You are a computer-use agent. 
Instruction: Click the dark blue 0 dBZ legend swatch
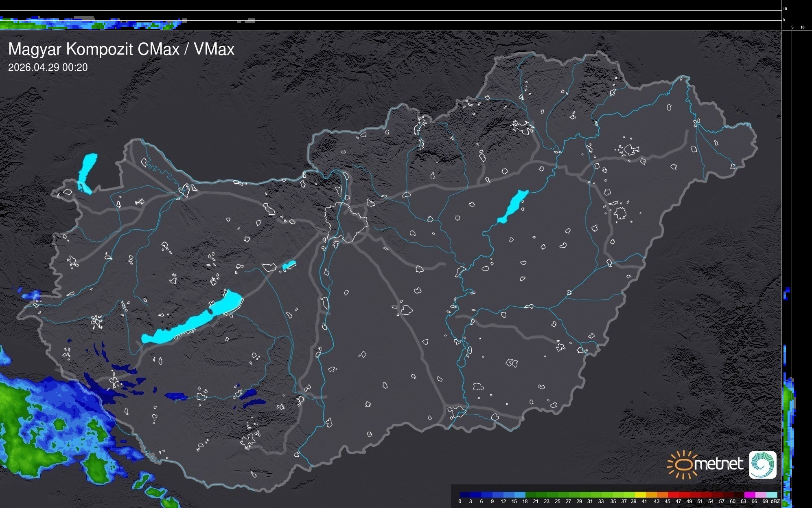[465, 495]
